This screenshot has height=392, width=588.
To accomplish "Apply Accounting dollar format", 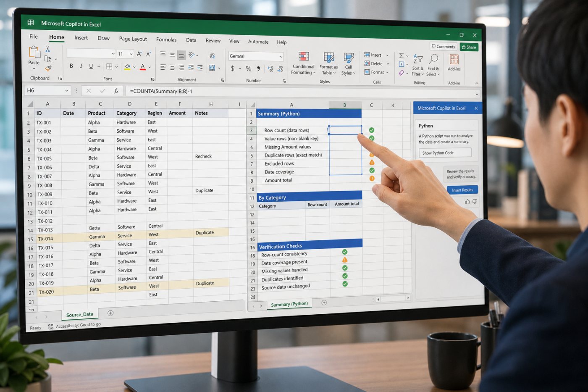I will coord(233,68).
